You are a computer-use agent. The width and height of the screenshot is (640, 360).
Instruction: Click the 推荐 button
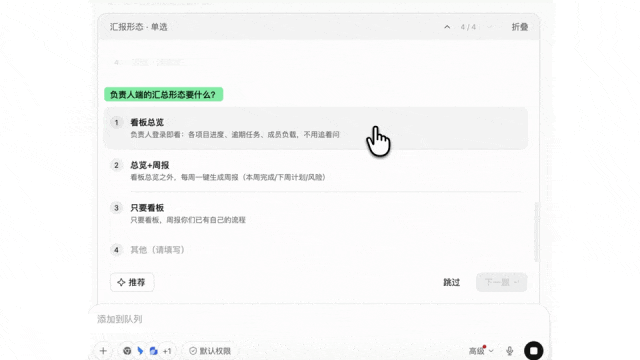pos(132,282)
